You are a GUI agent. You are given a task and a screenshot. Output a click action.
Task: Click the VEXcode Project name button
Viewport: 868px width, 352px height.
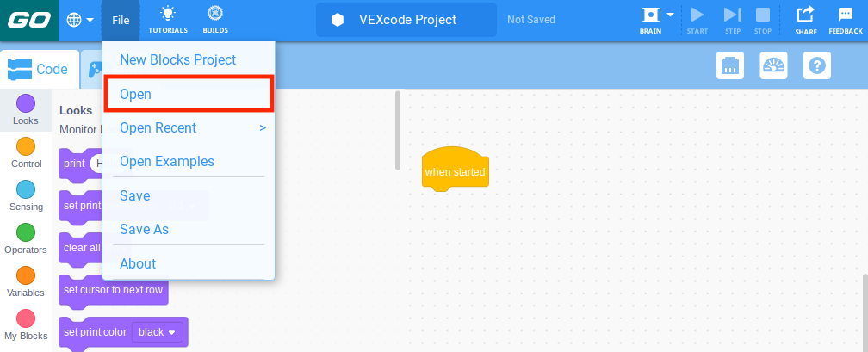406,19
